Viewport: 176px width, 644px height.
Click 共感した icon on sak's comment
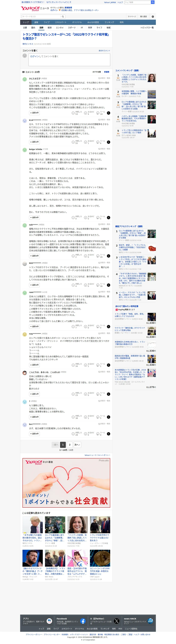click(x=73, y=256)
